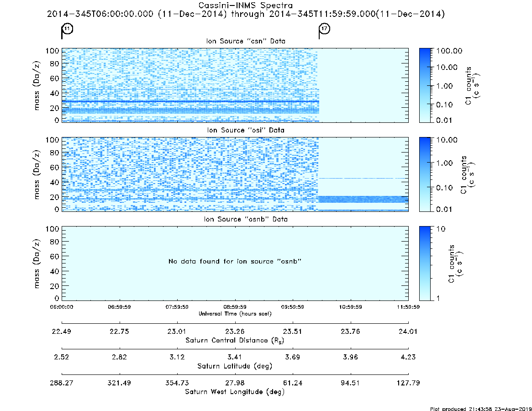532x411 pixels.
Task: Click Saturn Central Distance value 23.26
Action: 235,332
